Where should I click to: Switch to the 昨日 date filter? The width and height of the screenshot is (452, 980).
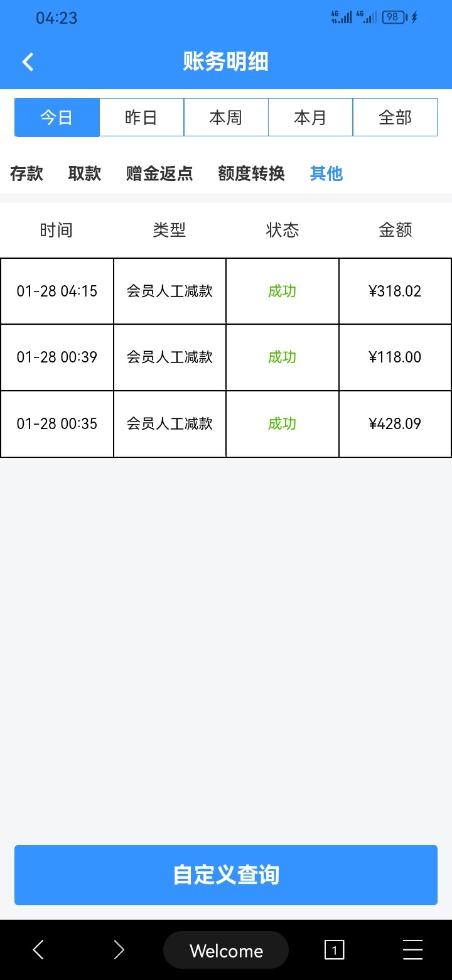[141, 117]
